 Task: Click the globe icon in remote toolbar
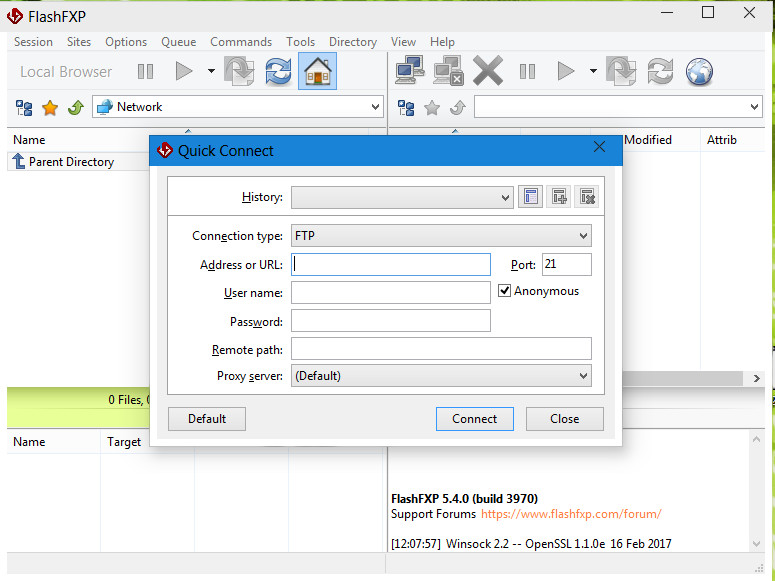click(699, 71)
